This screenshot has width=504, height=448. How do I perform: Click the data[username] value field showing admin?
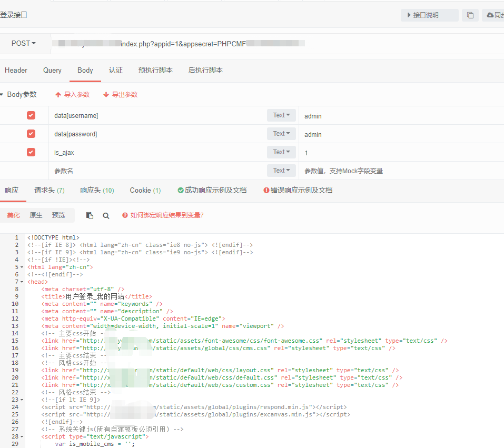401,116
